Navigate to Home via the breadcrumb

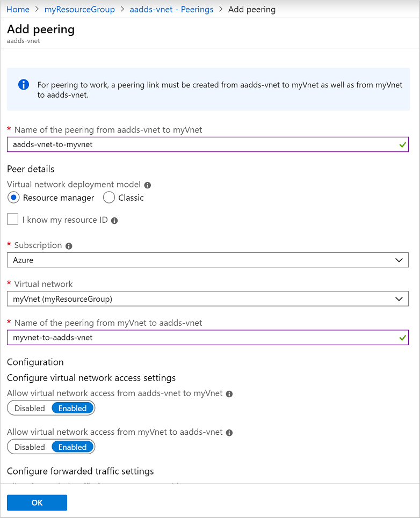coord(18,9)
